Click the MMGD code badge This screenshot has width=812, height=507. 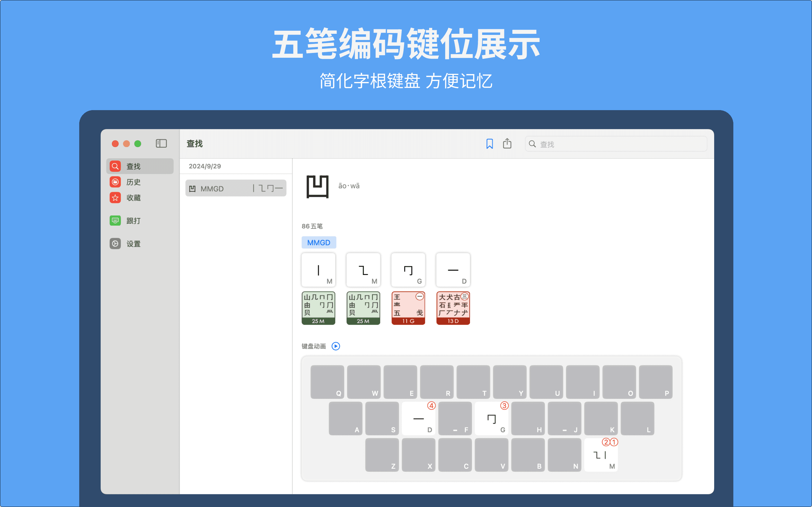tap(318, 243)
